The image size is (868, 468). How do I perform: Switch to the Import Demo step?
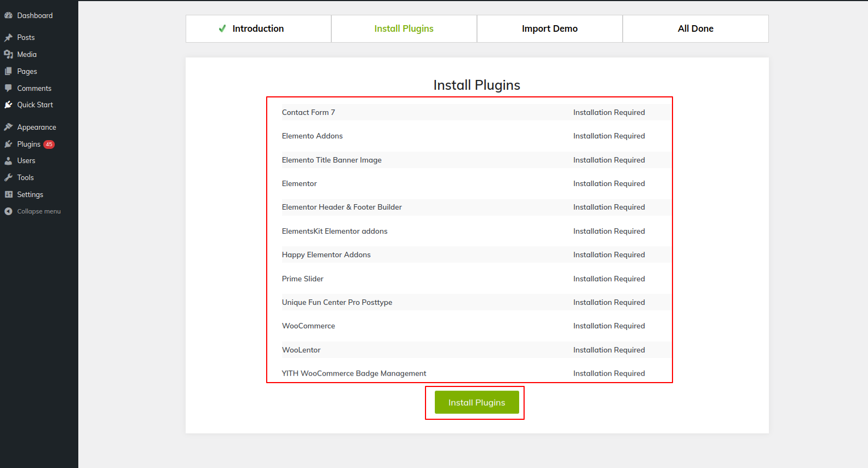549,28
